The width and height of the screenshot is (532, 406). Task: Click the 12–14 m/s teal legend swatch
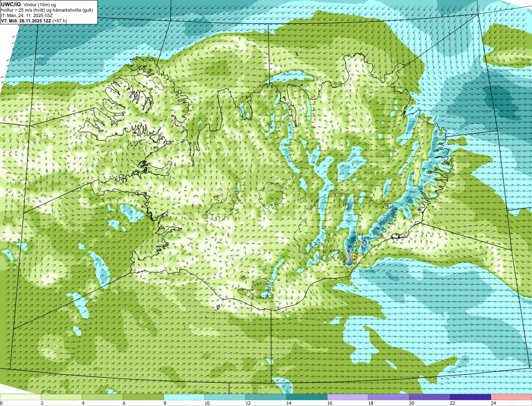[x=266, y=397]
